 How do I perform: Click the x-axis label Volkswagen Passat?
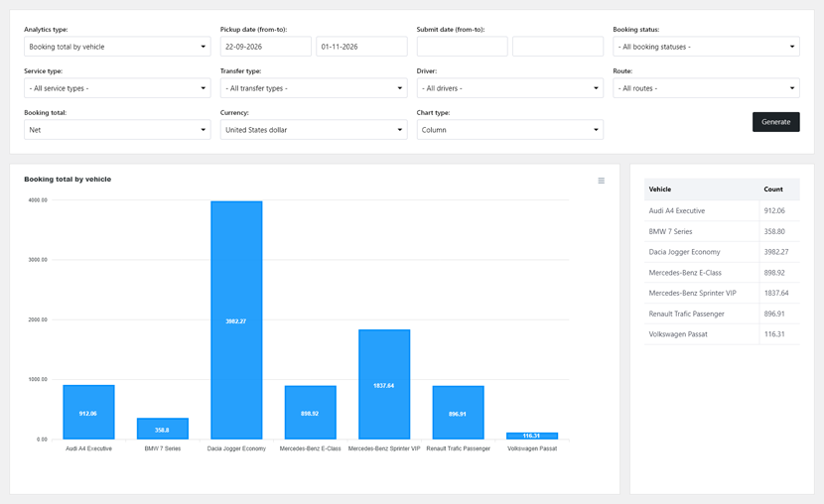point(532,448)
